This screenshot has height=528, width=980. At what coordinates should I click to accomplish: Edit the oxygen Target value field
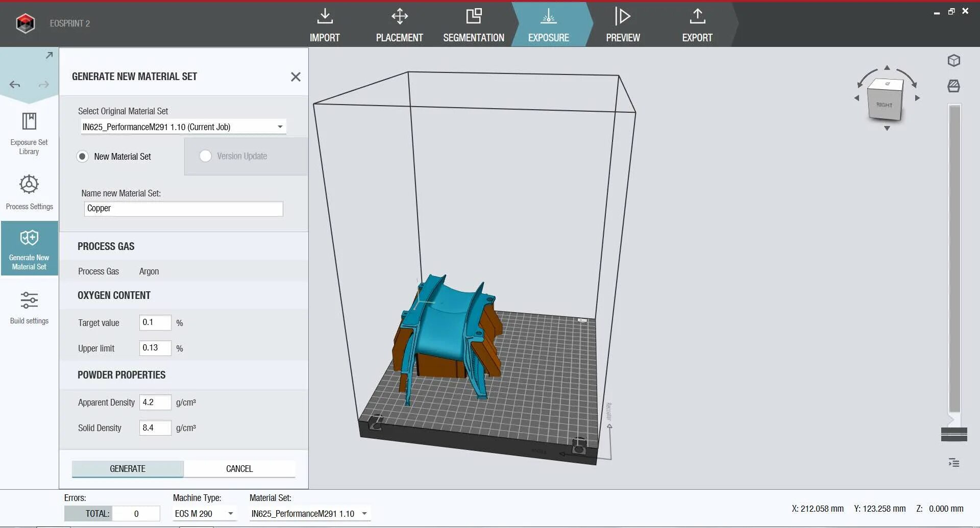(155, 322)
